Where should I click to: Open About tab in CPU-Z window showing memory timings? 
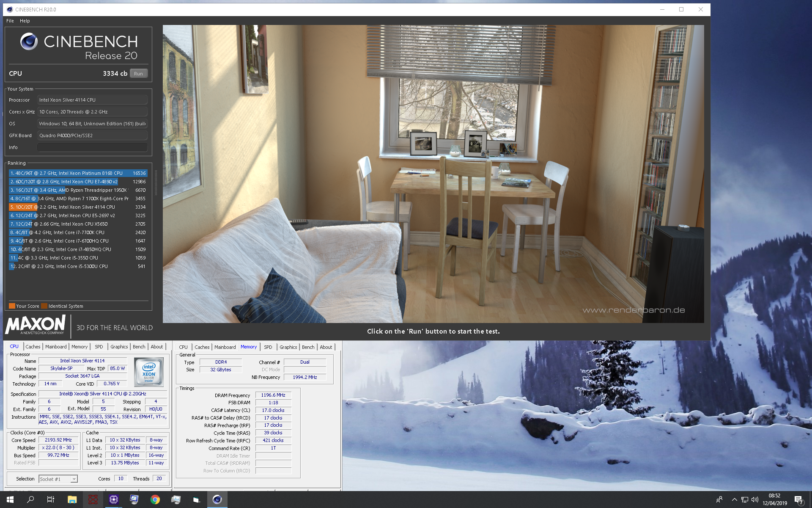coord(326,347)
